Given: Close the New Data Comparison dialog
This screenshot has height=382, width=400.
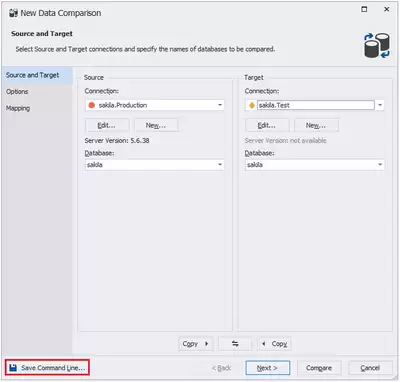Looking at the screenshot, I should click(x=386, y=9).
